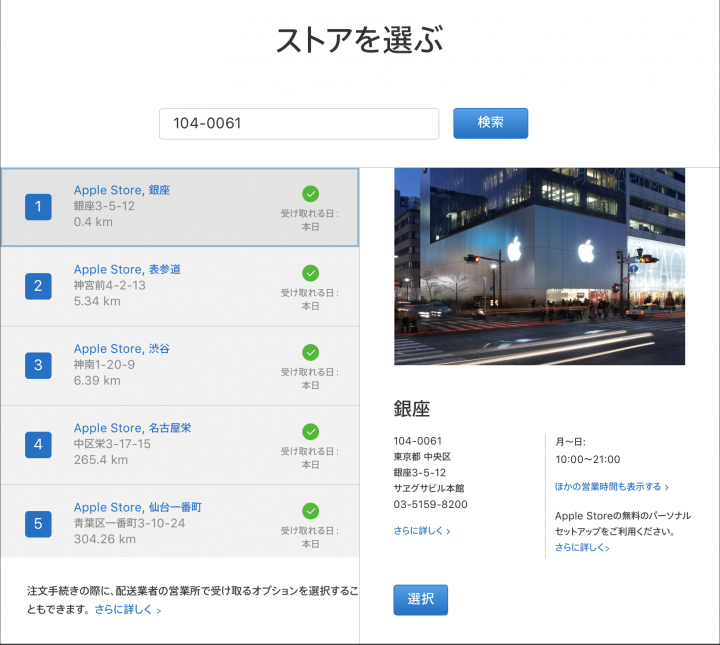Click 受け取れる日: 本日 for 渋谷
Image resolution: width=720 pixels, height=645 pixels.
pyautogui.click(x=310, y=379)
